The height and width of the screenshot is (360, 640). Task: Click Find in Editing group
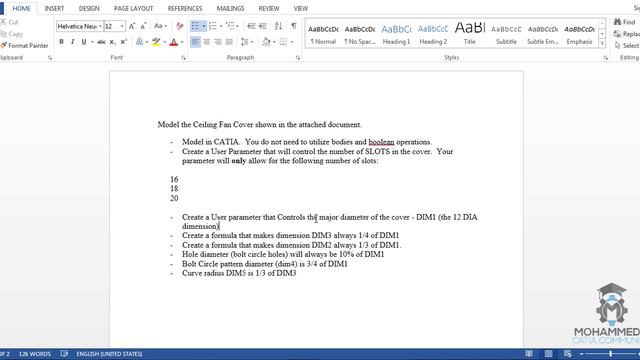[x=624, y=22]
